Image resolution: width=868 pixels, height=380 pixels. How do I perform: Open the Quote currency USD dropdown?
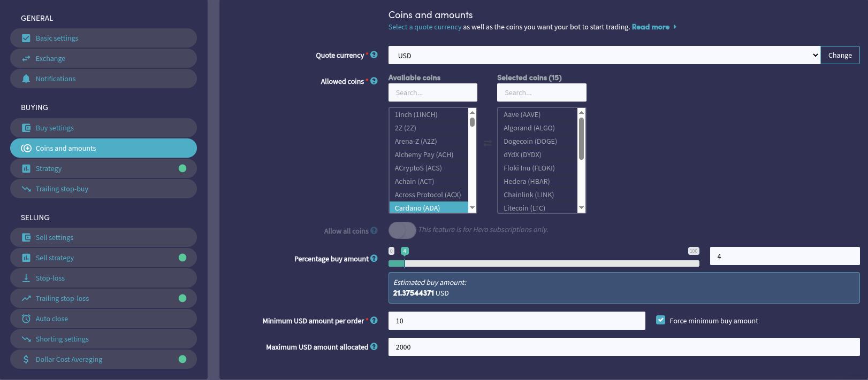click(604, 56)
